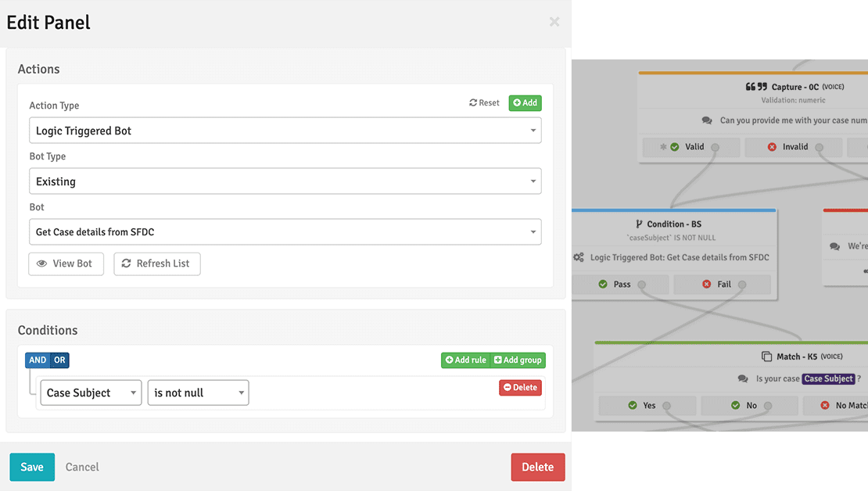
Task: Click the Add rule button
Action: point(466,360)
